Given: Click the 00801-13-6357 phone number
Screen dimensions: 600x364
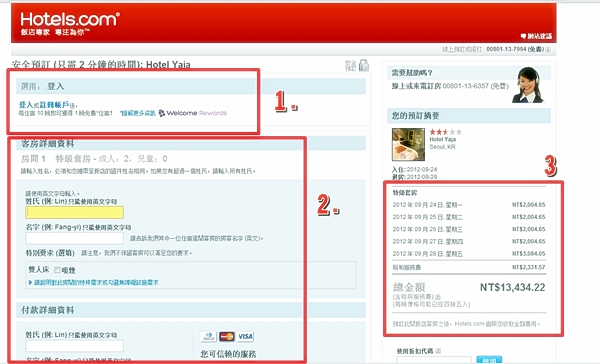Looking at the screenshot, I should (x=465, y=86).
